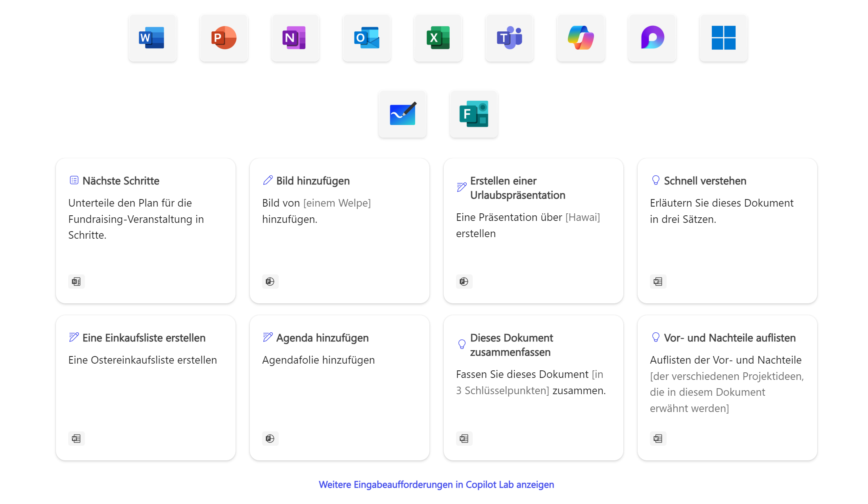Open the Schnell verstehen prompt title
868x504 pixels.
click(705, 181)
